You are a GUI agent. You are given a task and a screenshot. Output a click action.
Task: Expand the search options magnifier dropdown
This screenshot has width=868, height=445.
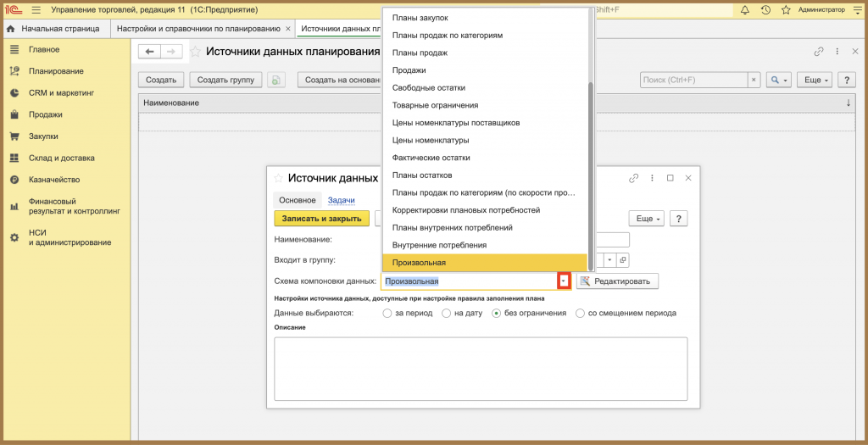[x=780, y=81]
